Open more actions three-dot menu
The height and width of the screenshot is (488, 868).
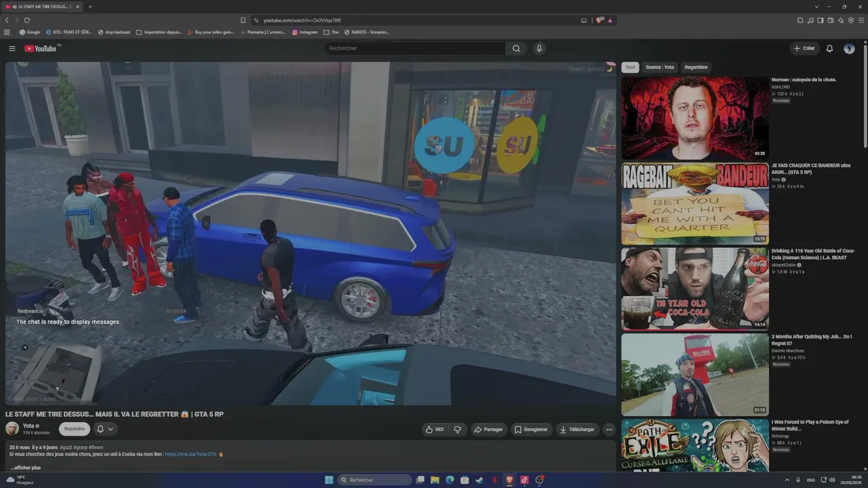[609, 429]
